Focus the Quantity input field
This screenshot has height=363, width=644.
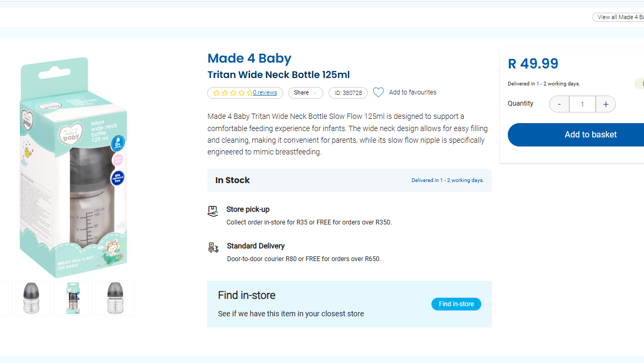[x=582, y=104]
